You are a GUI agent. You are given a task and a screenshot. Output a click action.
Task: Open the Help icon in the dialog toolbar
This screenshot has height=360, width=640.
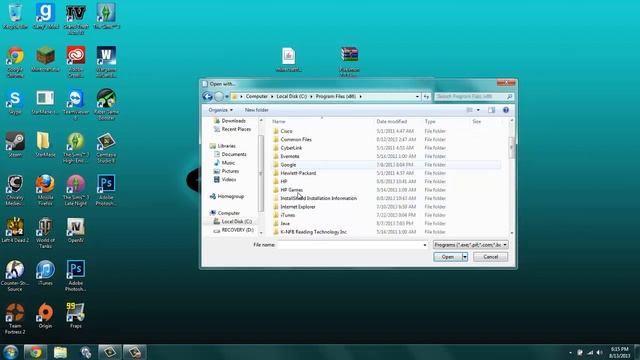pyautogui.click(x=506, y=110)
